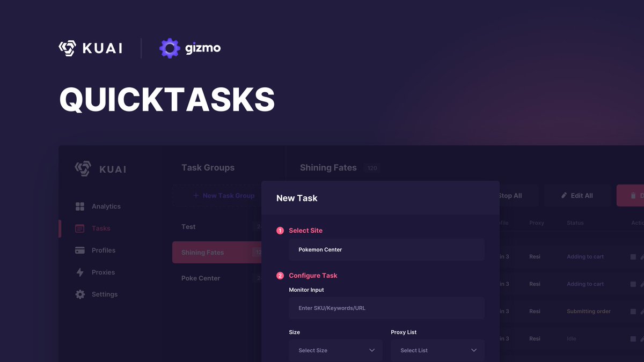
Task: Click the Stop All button
Action: point(510,196)
